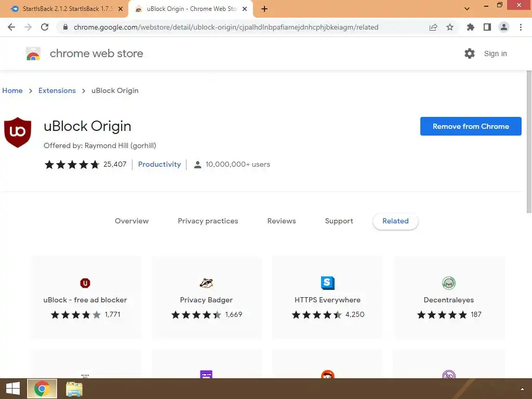Image resolution: width=532 pixels, height=399 pixels.
Task: Click the uBlock Origin star rating
Action: (x=72, y=165)
